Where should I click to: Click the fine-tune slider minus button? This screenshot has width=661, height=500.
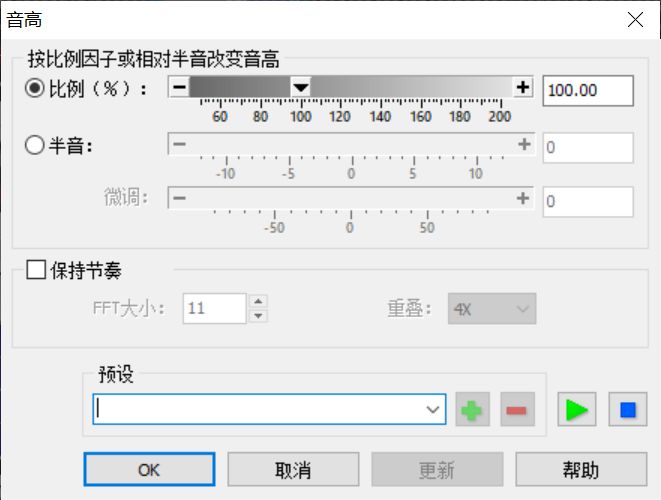pyautogui.click(x=179, y=198)
